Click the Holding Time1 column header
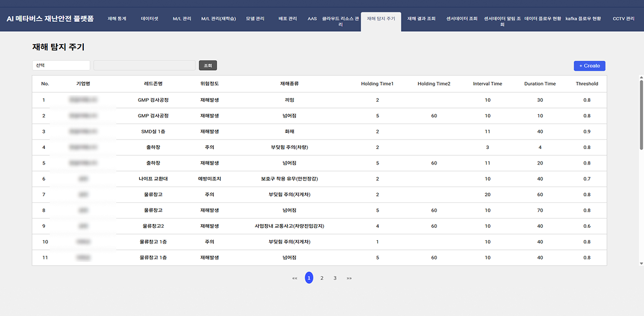 coord(377,84)
